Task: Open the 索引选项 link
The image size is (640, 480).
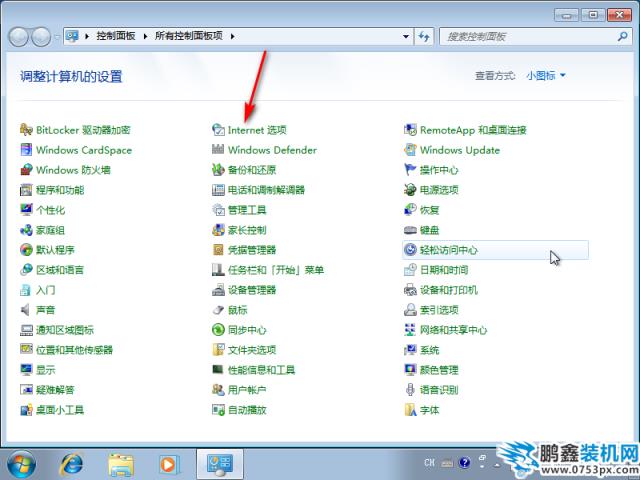Action: point(439,310)
